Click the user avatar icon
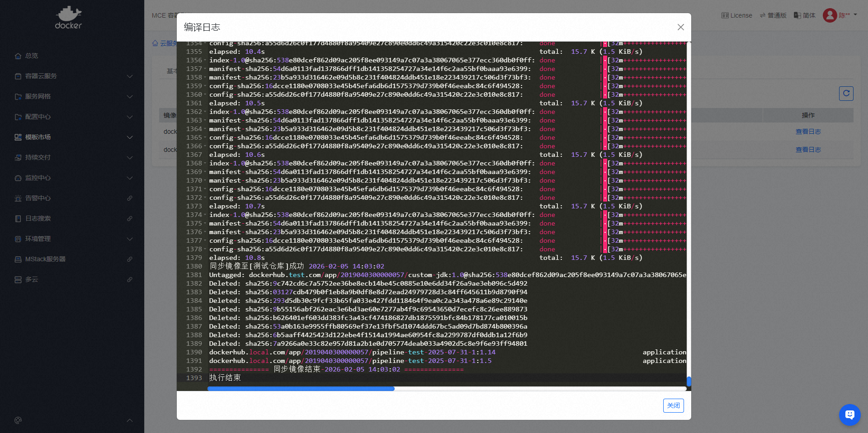The width and height of the screenshot is (868, 433). pos(830,15)
